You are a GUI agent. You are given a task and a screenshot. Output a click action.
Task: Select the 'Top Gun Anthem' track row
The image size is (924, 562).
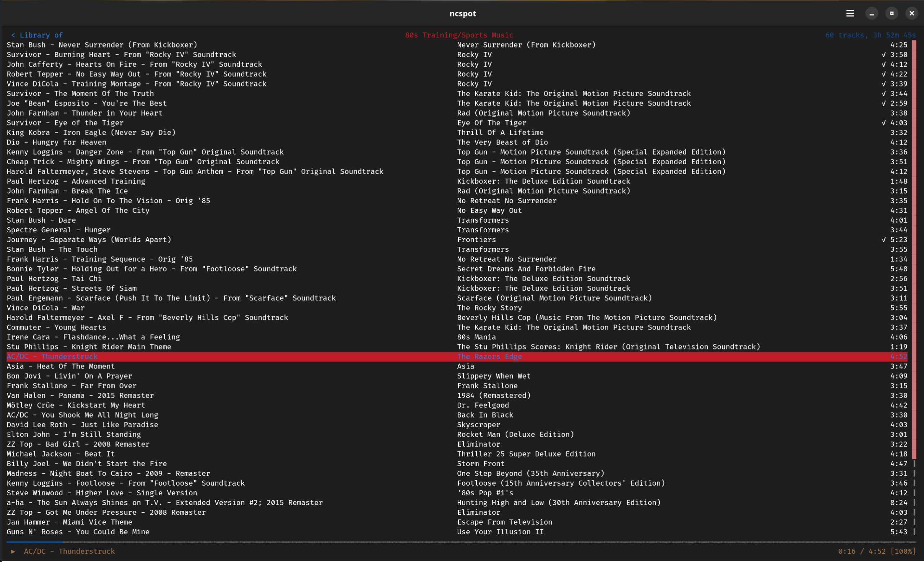tap(457, 172)
